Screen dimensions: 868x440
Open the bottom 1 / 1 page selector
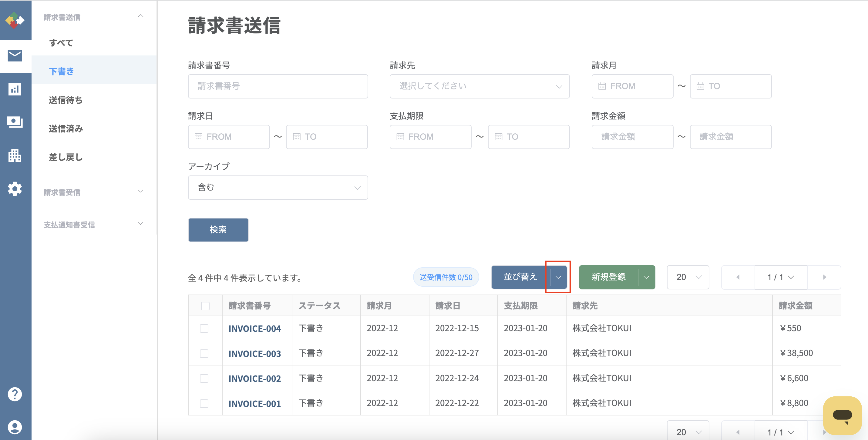pyautogui.click(x=781, y=432)
